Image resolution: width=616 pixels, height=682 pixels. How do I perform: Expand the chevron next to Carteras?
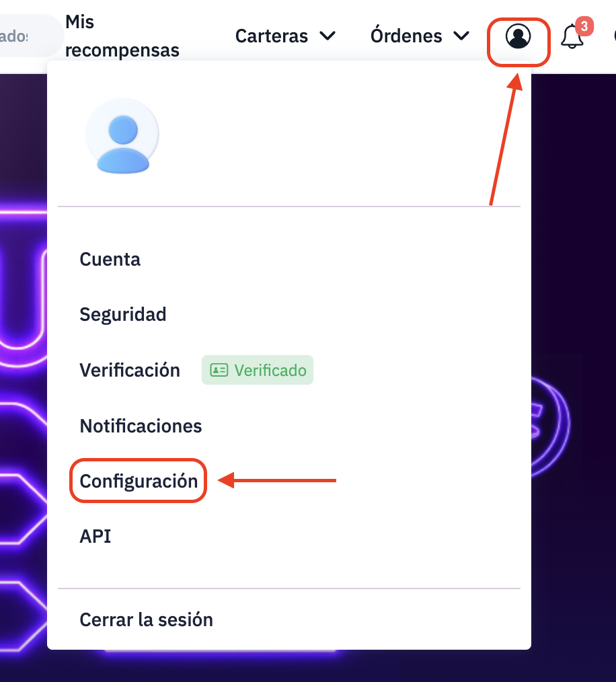[328, 36]
